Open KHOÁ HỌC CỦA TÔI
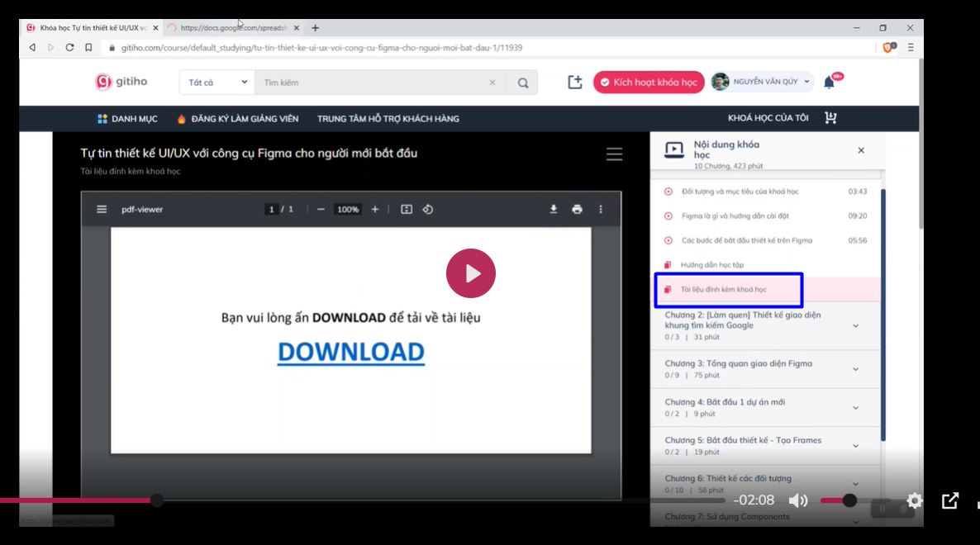This screenshot has width=980, height=545. pyautogui.click(x=768, y=118)
